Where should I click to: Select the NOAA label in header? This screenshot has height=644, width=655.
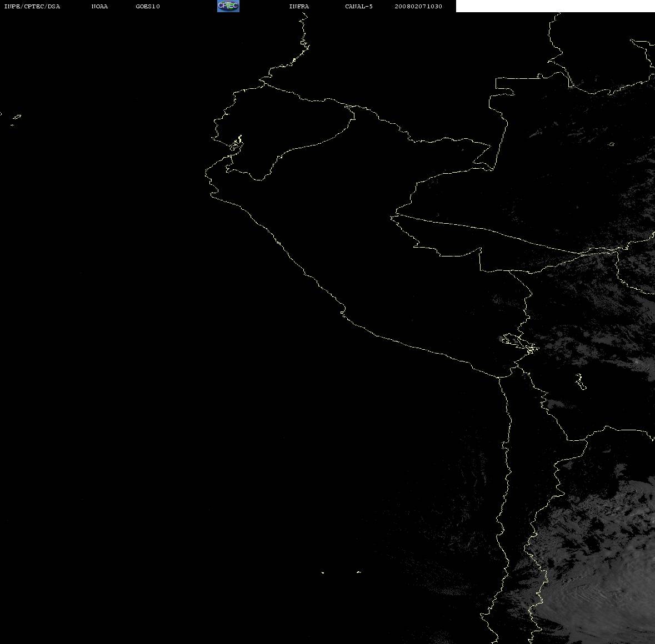[99, 6]
